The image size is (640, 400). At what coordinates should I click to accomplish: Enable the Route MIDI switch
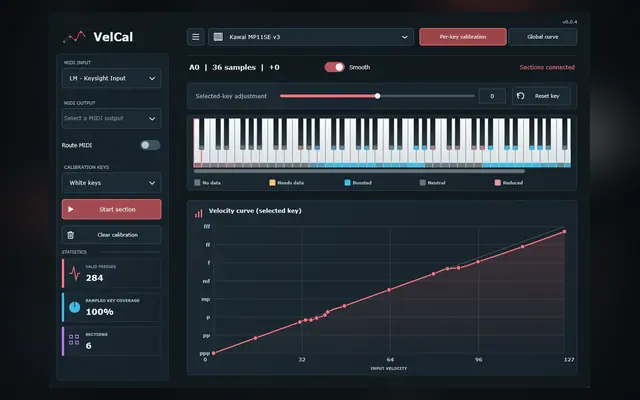(150, 145)
